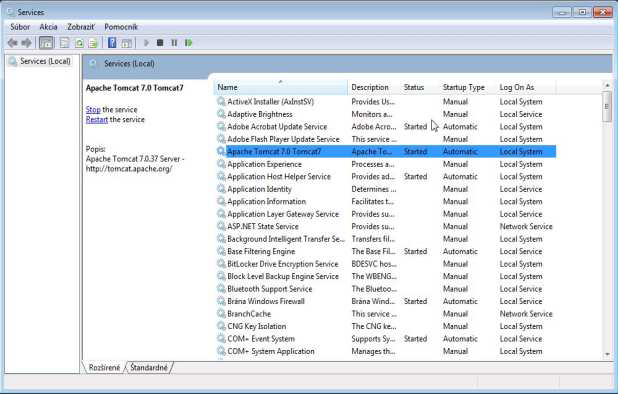Viewport: 618px width, 394px height.
Task: Open the Help toolbar icon
Action: coord(112,43)
